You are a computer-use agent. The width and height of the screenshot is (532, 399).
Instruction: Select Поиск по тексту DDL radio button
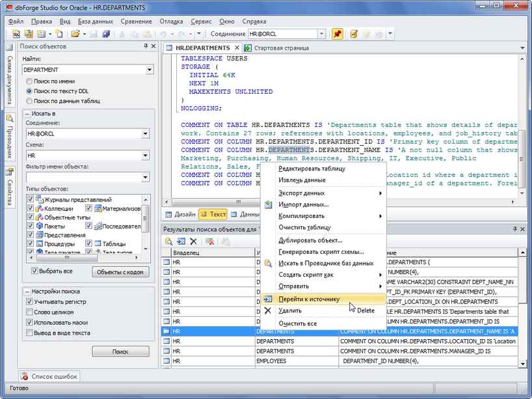click(29, 91)
